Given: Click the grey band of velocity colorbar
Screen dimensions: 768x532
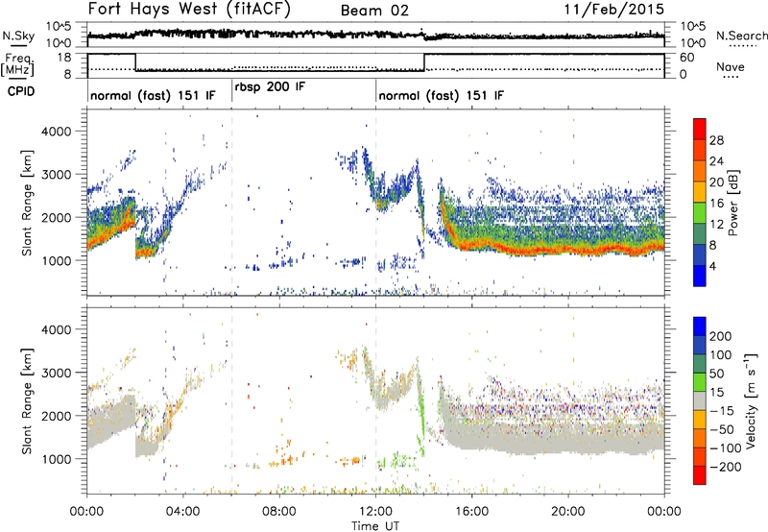Looking at the screenshot, I should click(700, 401).
